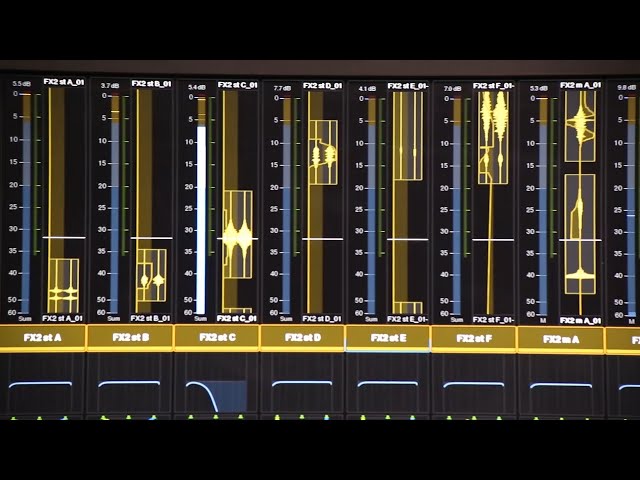Click the 9.8 dB gain value
640x480 pixels.
coord(627,87)
